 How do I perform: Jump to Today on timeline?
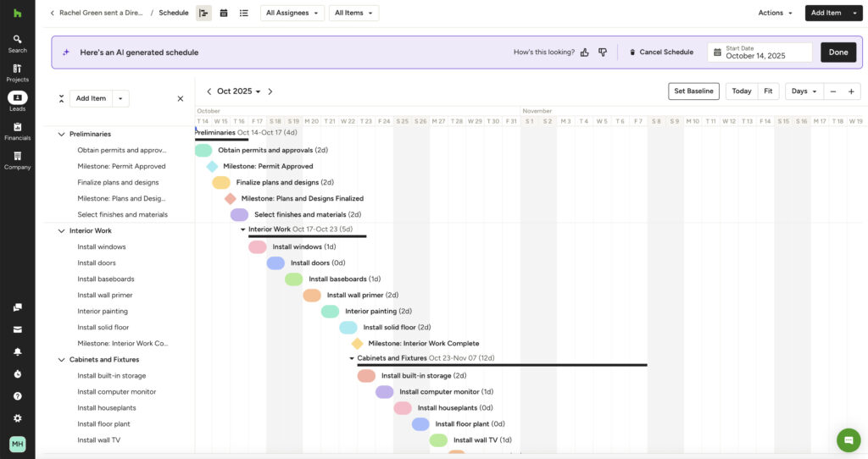741,91
